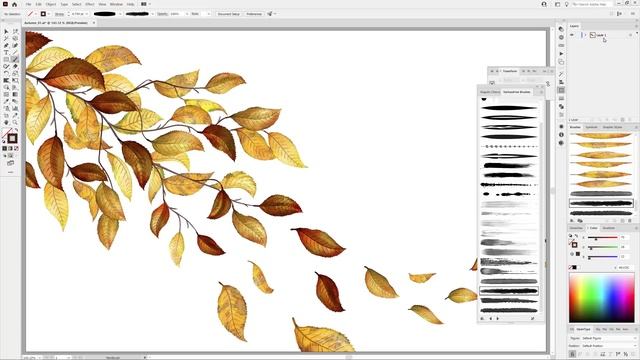This screenshot has width=640, height=360.
Task: Load previous brush library arrow
Action: coord(491,318)
